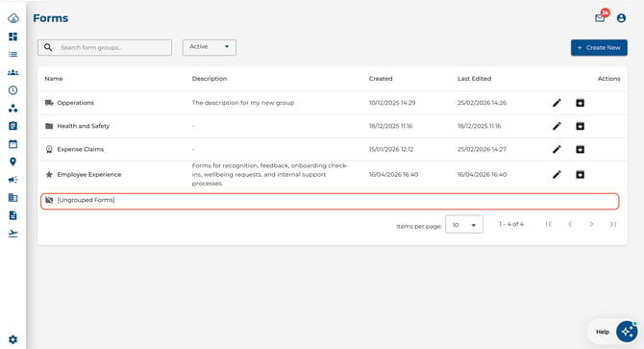The height and width of the screenshot is (349, 644).
Task: Edit the Opperations form group
Action: tap(557, 103)
